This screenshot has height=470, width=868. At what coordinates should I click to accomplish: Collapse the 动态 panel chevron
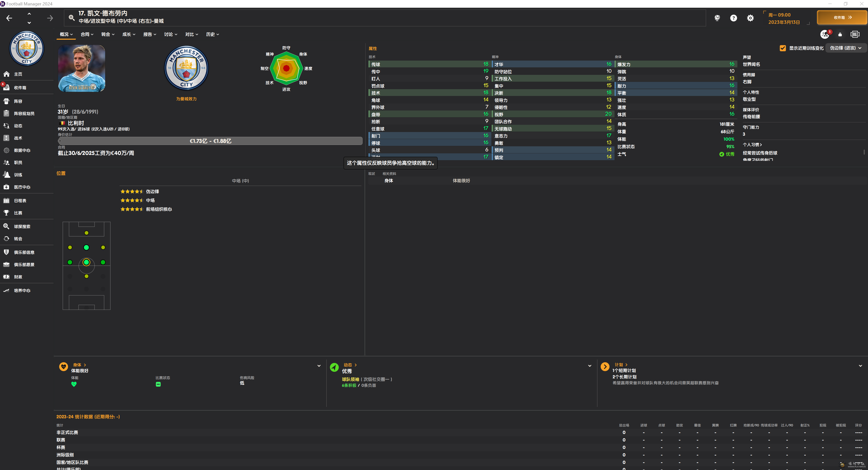[x=589, y=366]
